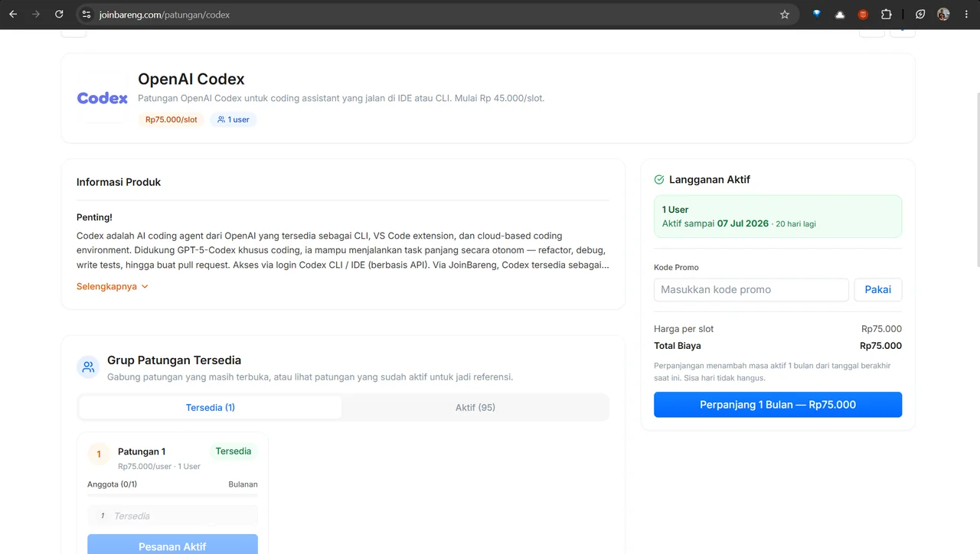Click the users icon beside Grup Patungan

point(88,367)
